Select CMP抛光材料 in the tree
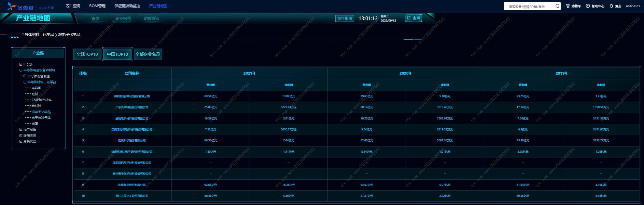 coord(41,100)
